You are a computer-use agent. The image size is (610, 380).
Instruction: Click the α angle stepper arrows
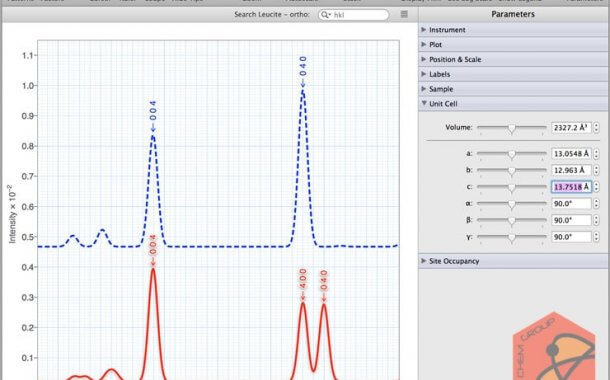(596, 203)
